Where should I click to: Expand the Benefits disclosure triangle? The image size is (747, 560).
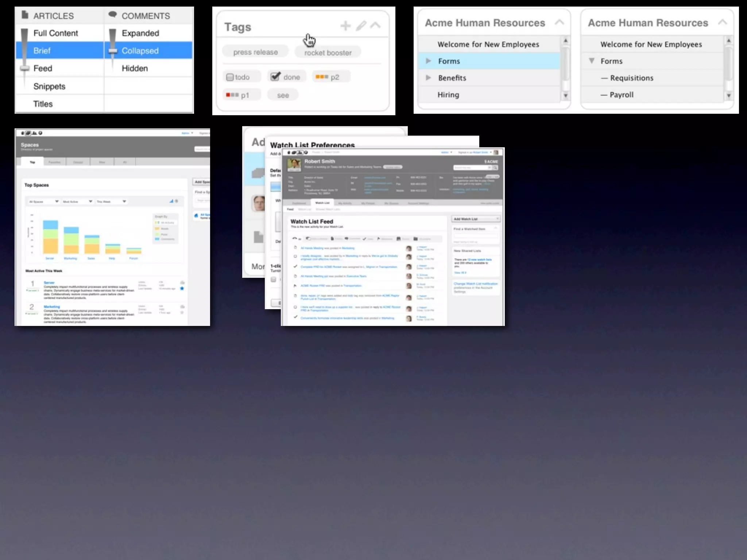pos(429,78)
